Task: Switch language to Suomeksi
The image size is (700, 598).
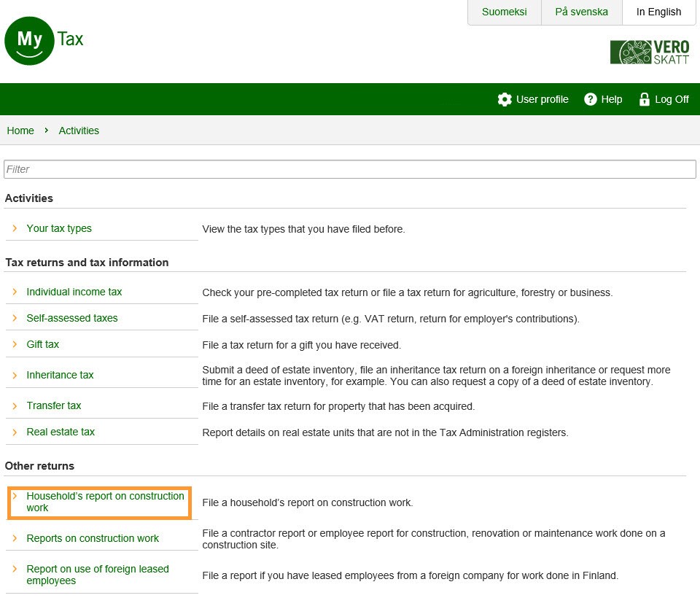Action: pos(504,12)
